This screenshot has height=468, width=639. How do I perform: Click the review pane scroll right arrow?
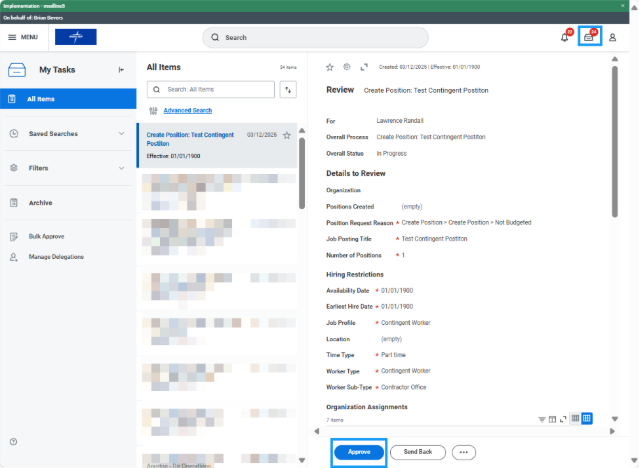612,431
